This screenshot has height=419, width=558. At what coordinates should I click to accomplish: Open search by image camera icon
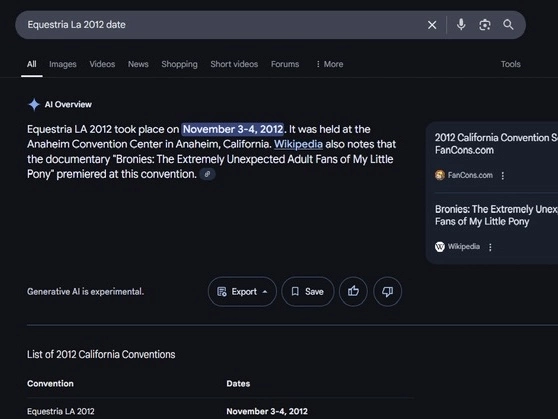pyautogui.click(x=485, y=25)
